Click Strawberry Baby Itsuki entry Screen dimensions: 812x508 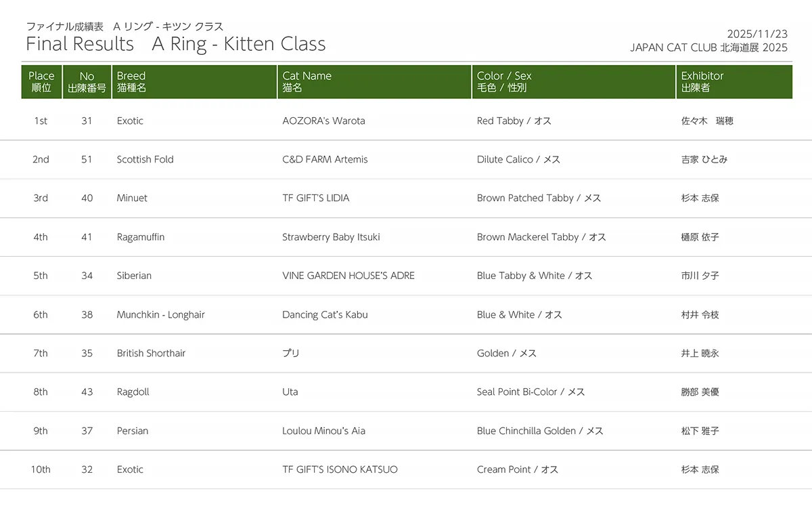point(331,237)
